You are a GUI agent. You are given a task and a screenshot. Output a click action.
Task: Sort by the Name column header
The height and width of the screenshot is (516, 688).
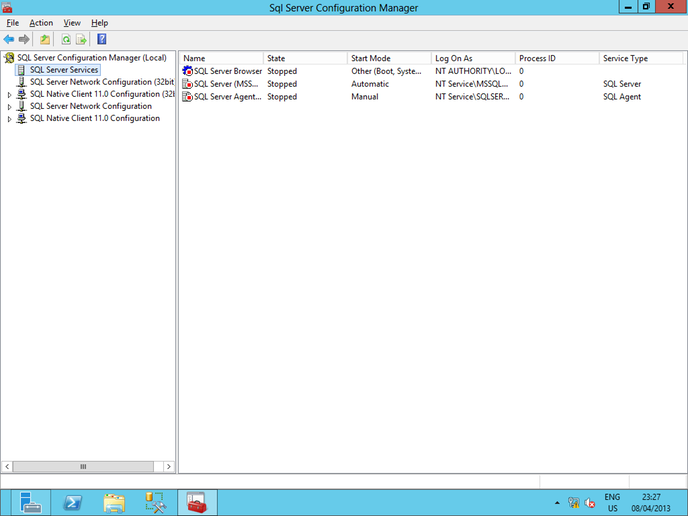pyautogui.click(x=221, y=58)
